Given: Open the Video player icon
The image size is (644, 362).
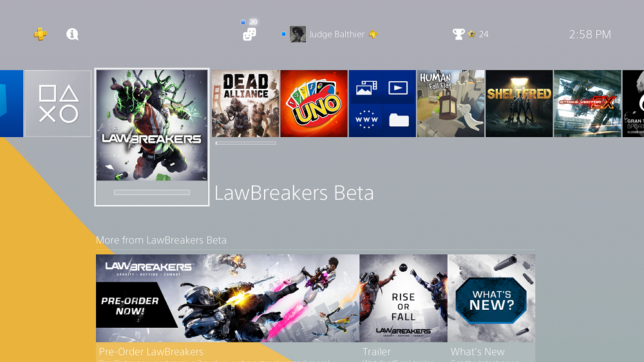Looking at the screenshot, I should click(x=399, y=88).
